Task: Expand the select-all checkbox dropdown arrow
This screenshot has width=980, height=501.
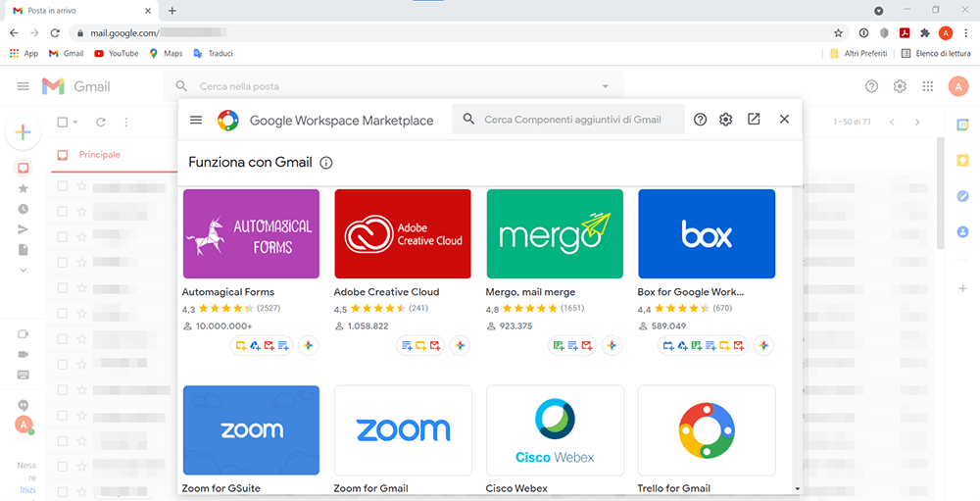Action: point(77,123)
